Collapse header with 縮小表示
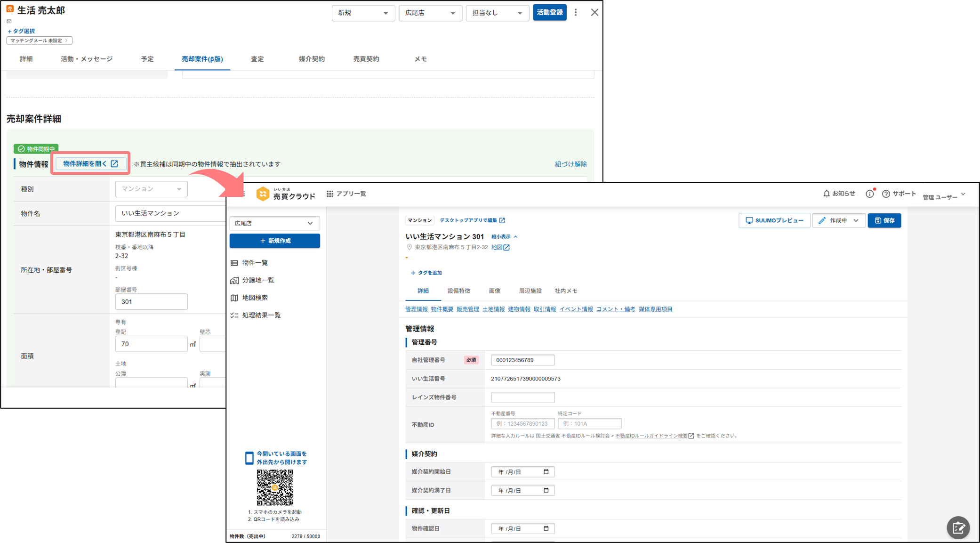The image size is (980, 543). click(x=504, y=237)
